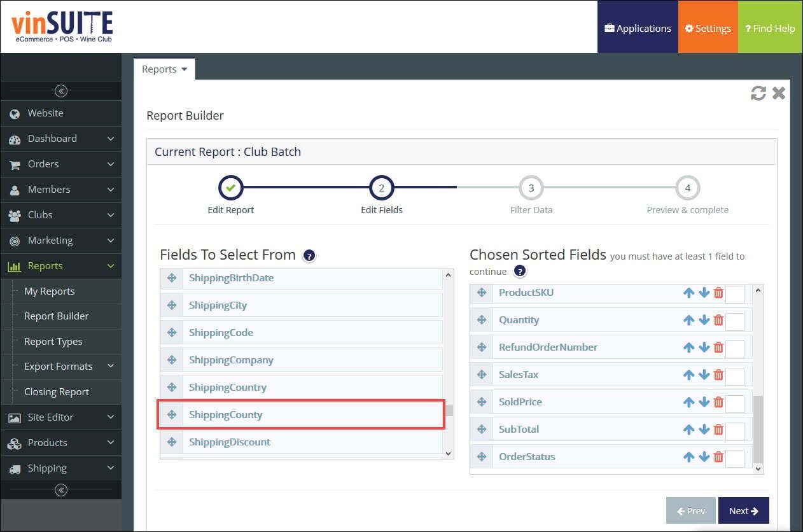Delete the OrderStatus field via its trash icon
The image size is (803, 532).
click(x=718, y=457)
